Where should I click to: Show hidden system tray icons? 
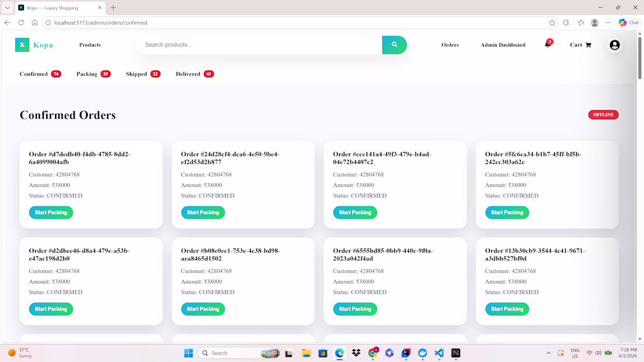549,353
